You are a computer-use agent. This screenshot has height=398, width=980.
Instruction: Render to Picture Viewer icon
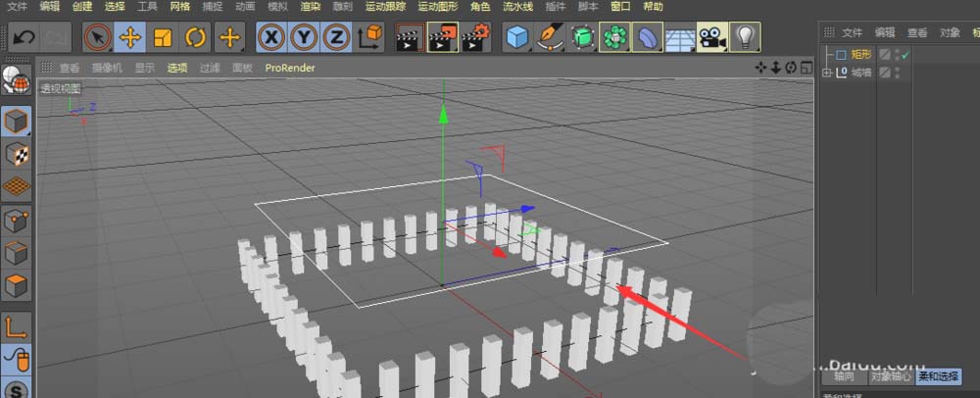[x=443, y=38]
